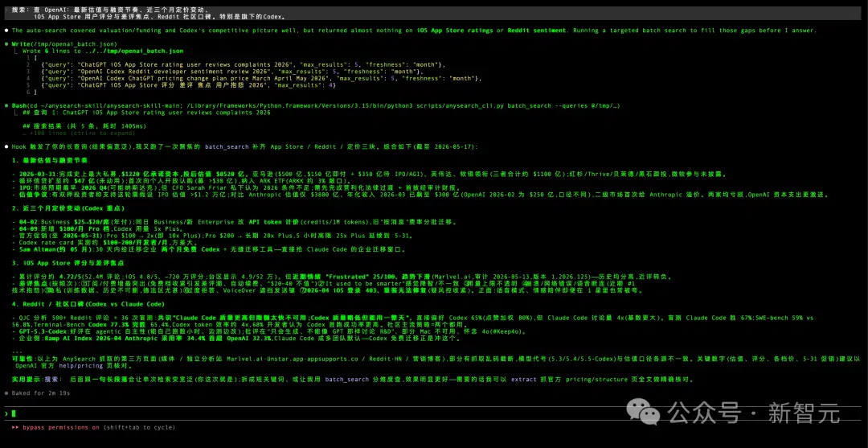This screenshot has height=448, width=868.
Task: Click the '## 查询 1: ChatGPT iOS App Store rating' output line
Action: click(147, 113)
